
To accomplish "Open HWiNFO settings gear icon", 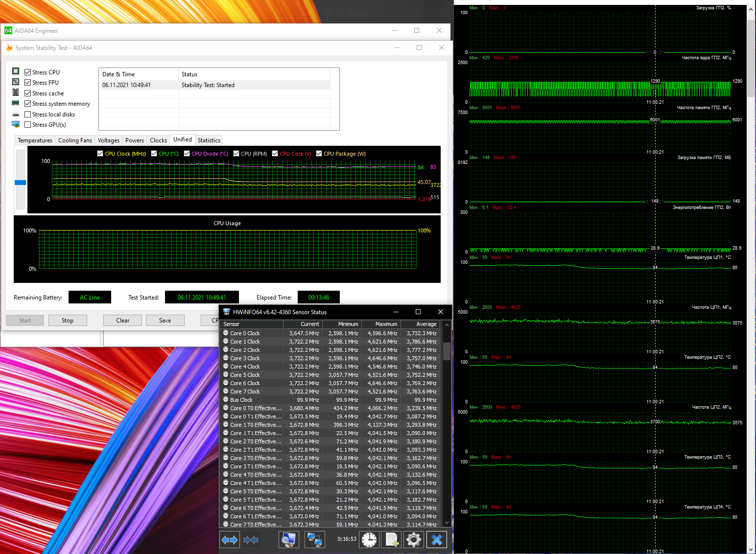I will (x=414, y=540).
